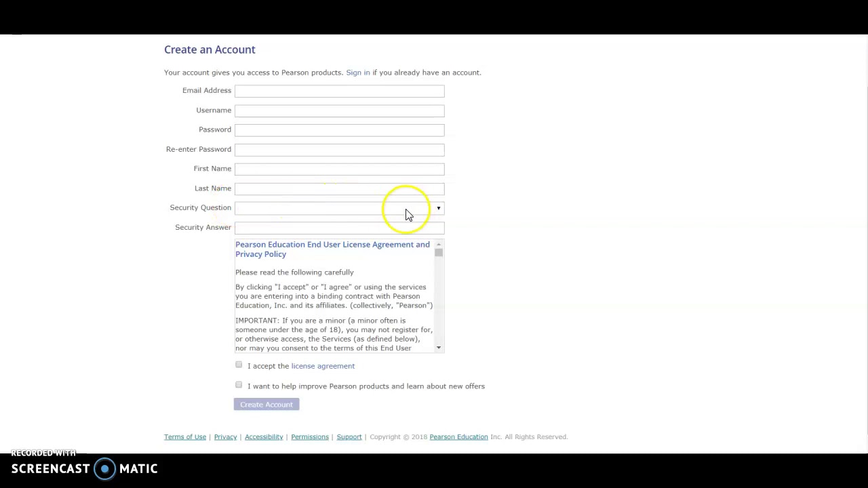This screenshot has height=488, width=868.
Task: Open the Privacy footer link
Action: pos(225,437)
